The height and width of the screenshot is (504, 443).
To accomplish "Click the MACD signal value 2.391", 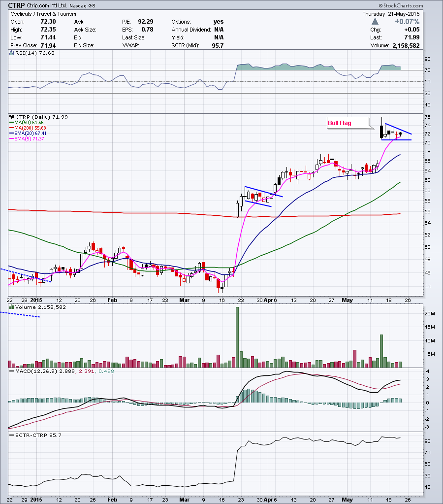I will (87, 371).
